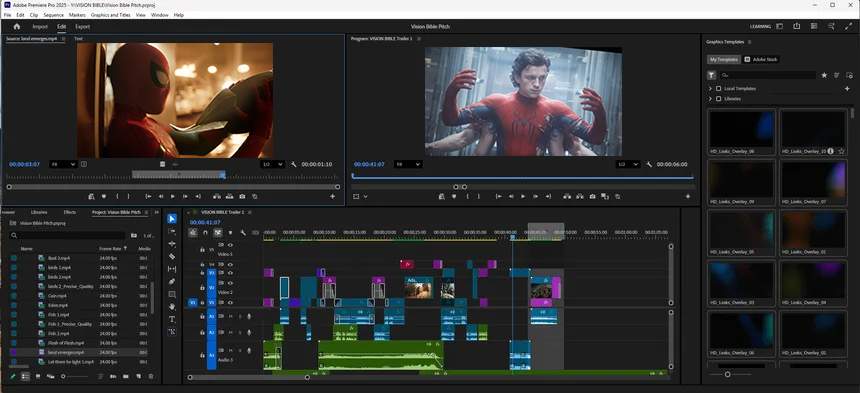This screenshot has height=393, width=860.
Task: Check Libraries checkbox in Graphics Templates
Action: pyautogui.click(x=718, y=99)
